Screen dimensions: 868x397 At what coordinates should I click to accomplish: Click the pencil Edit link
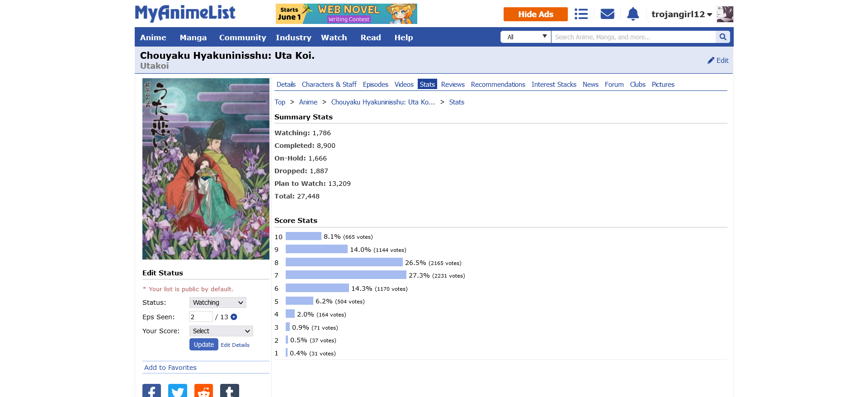[718, 61]
